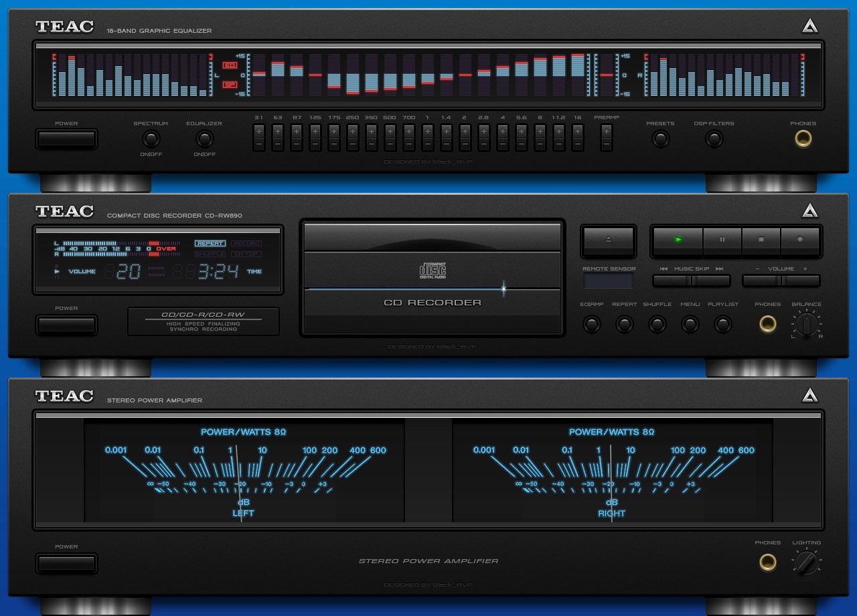Click the triangle logo on the amplifier

point(811,395)
